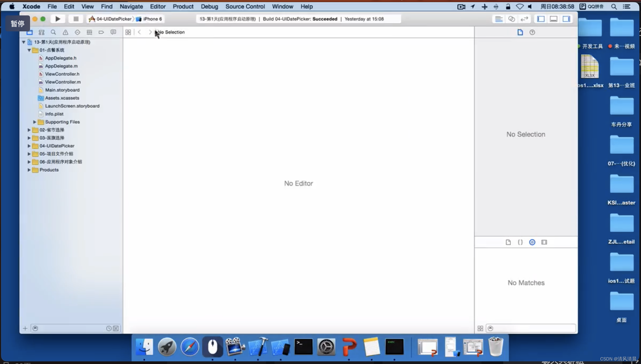
Task: Open Spotlight search in the menu bar
Action: [614, 7]
